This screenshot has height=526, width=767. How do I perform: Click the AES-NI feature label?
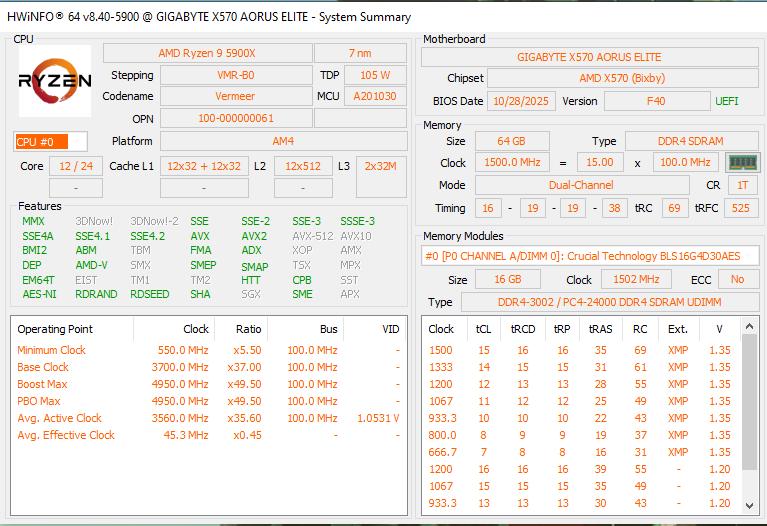pos(39,295)
